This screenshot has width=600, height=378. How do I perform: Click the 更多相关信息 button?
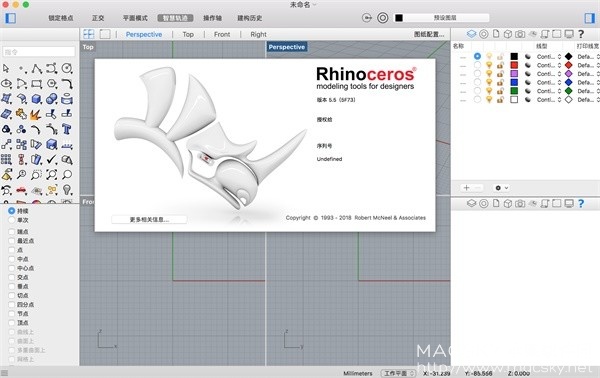coord(149,220)
